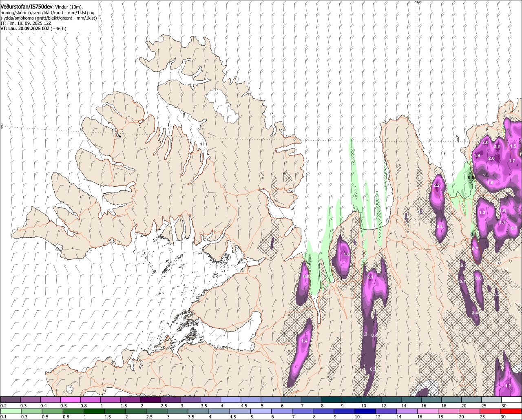Image resolution: width=522 pixels, height=420 pixels.
Task: Click the pink 20 swatch in the lower legend
Action: point(470,411)
